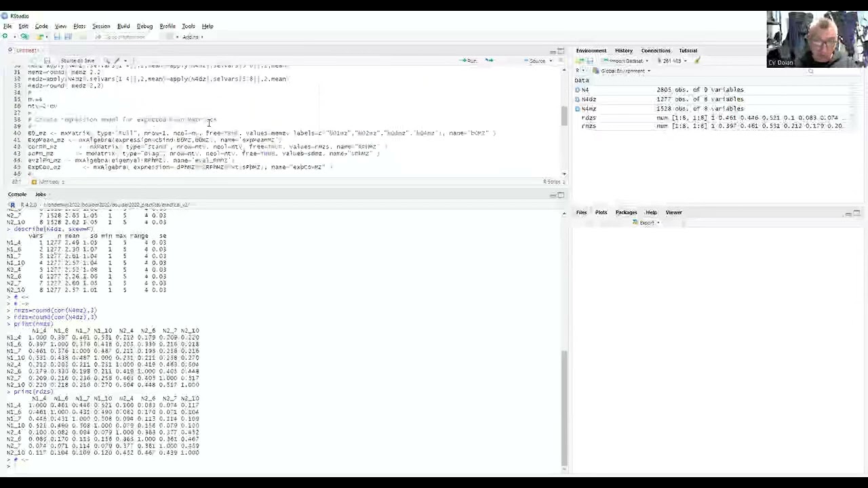Select the Console tab
Screen dimensions: 868x488
click(x=17, y=195)
